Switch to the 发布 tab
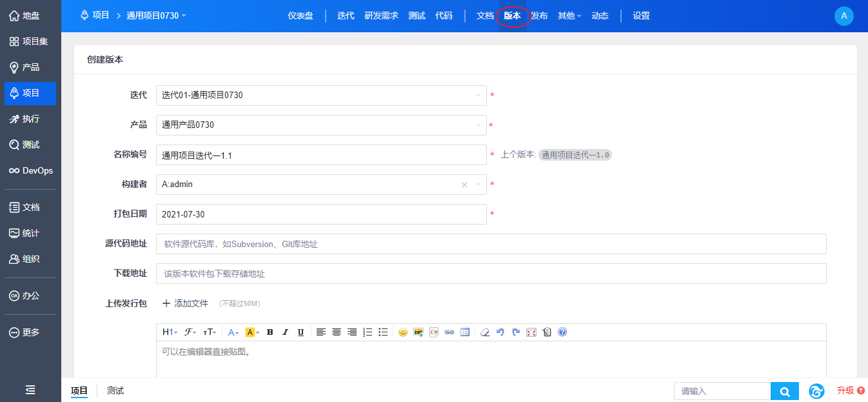The width and height of the screenshot is (868, 402). 539,15
